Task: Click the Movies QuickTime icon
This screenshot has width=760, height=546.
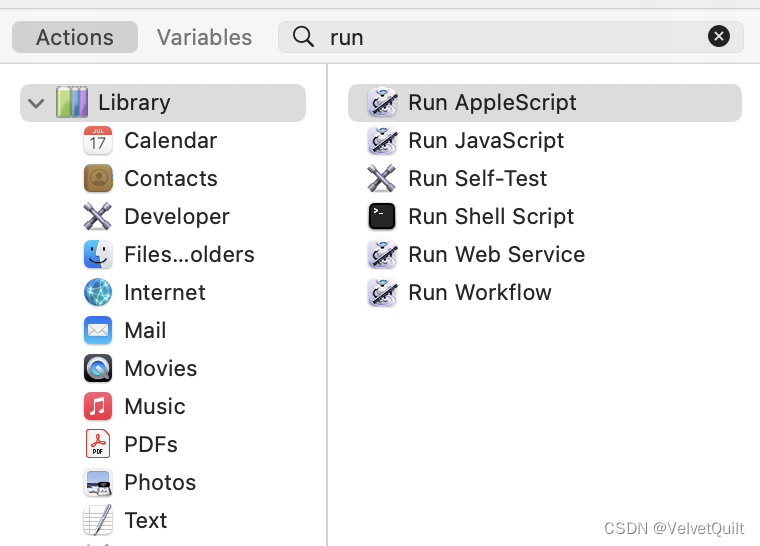Action: [98, 369]
